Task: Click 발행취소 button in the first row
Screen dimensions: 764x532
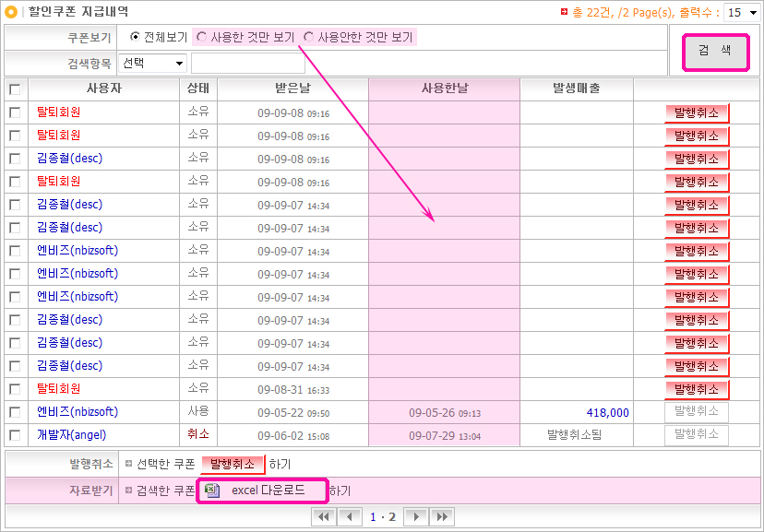Action: point(697,112)
